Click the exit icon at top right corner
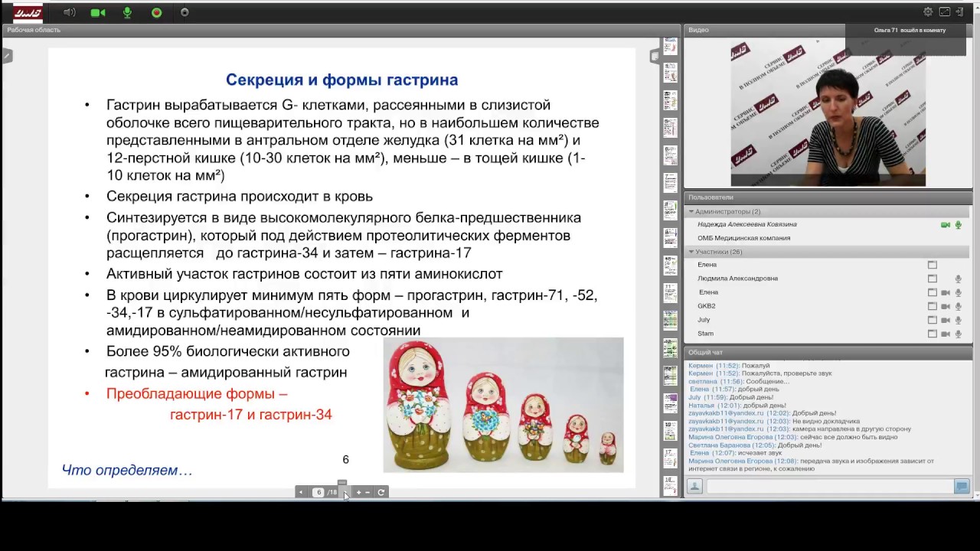 [x=959, y=11]
